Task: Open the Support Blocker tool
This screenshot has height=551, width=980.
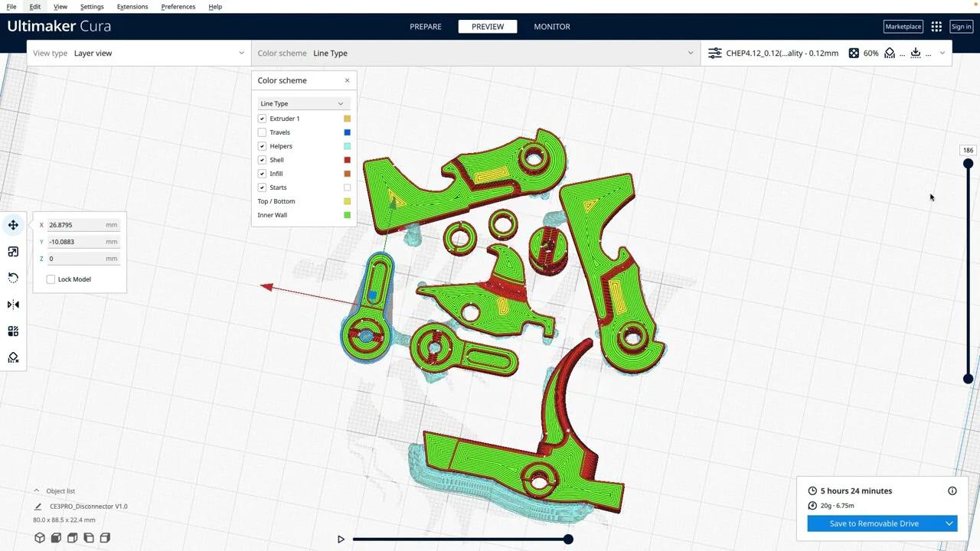Action: [13, 357]
